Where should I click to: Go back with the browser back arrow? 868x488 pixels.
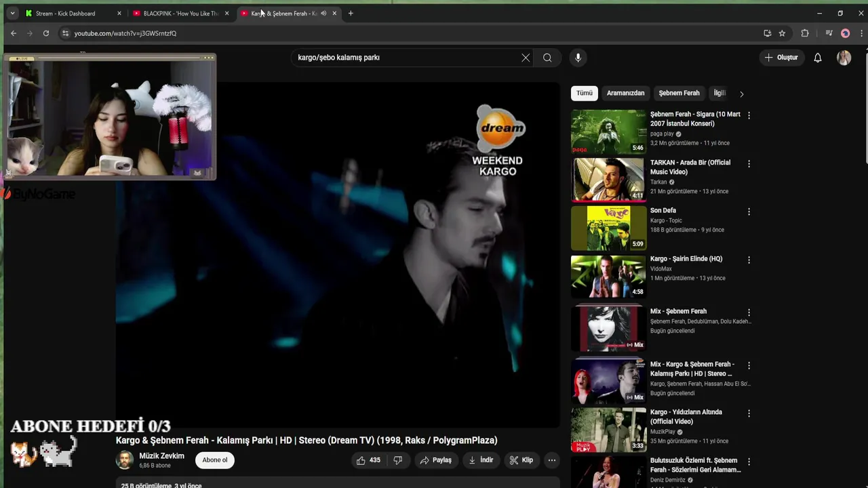click(x=14, y=33)
